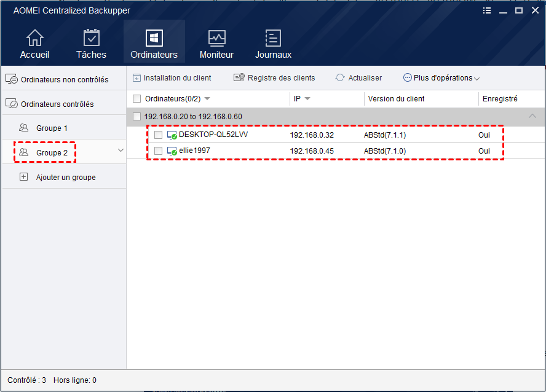This screenshot has width=546, height=392.
Task: Click the Groupe 1 people icon
Action: 24,128
